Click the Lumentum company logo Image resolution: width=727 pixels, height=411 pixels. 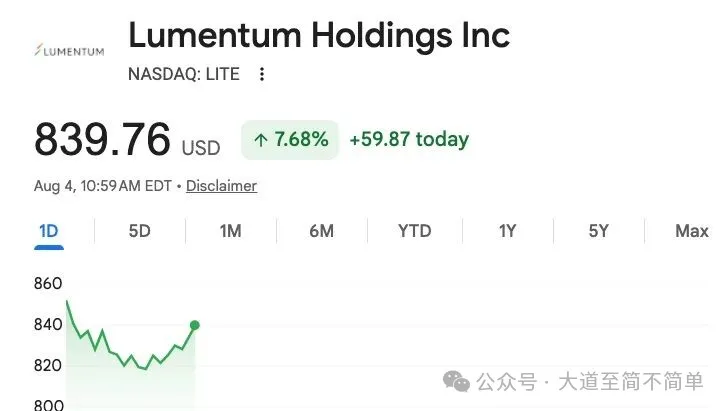click(x=70, y=51)
